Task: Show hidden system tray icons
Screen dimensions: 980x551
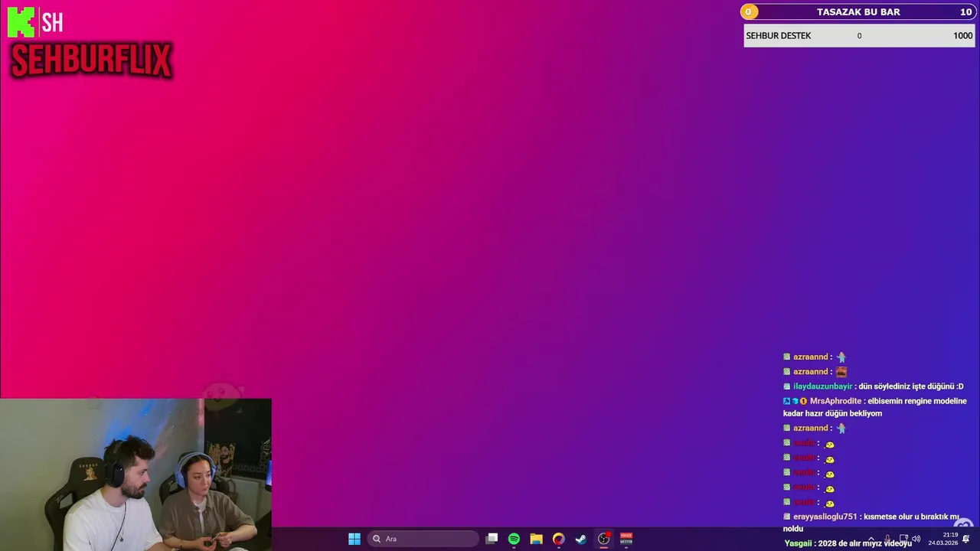Action: [x=871, y=540]
